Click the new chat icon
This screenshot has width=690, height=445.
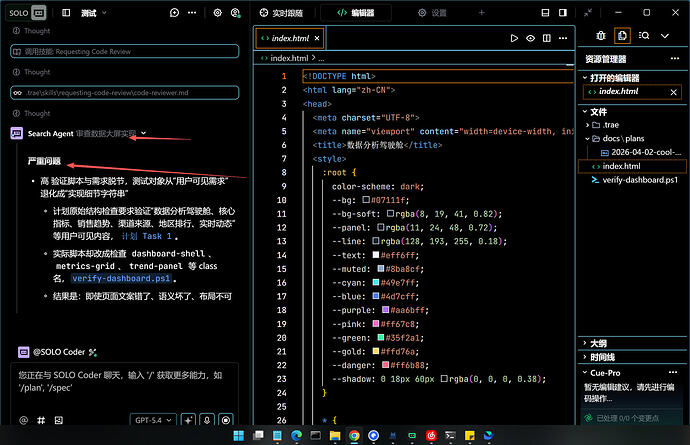point(174,13)
